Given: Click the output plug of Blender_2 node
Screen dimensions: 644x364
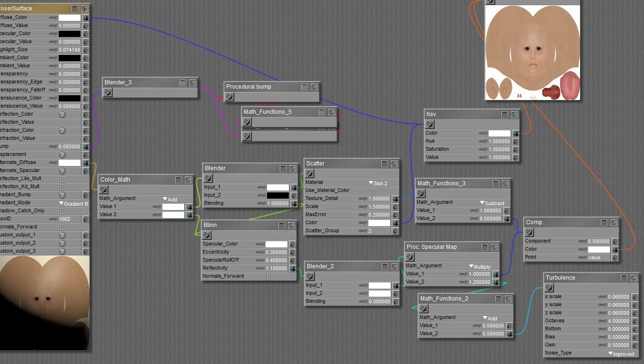Looking at the screenshot, I should point(311,276).
